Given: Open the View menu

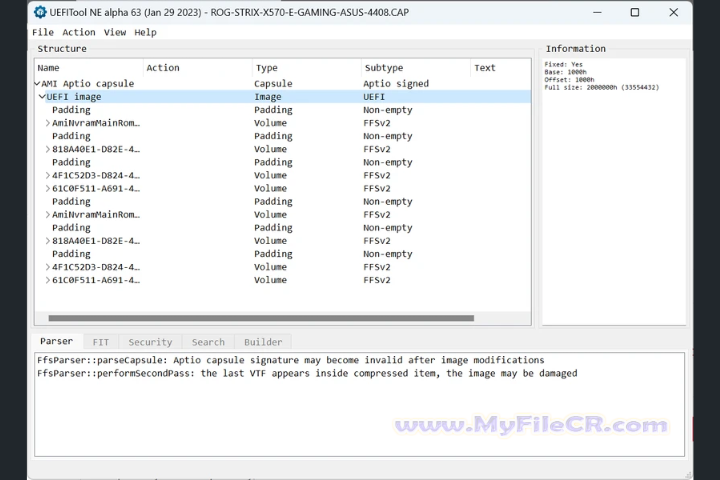Looking at the screenshot, I should (115, 32).
